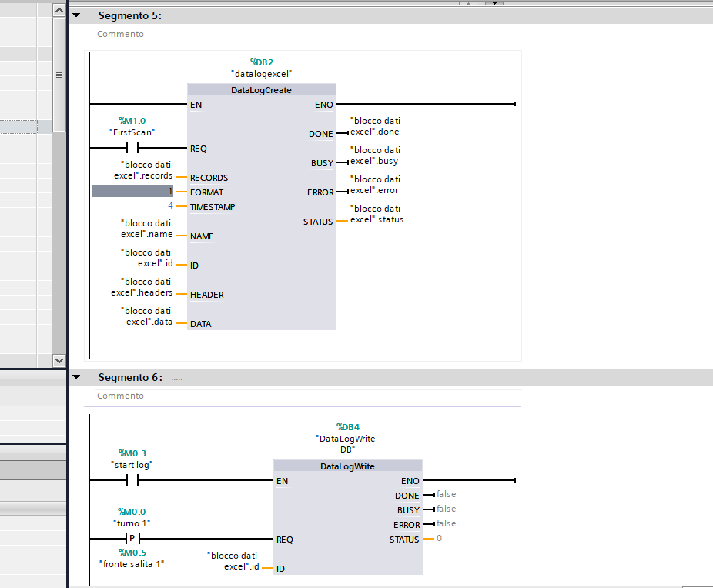Image resolution: width=713 pixels, height=588 pixels.
Task: Click the "fronte salita 1" %M0.5 operand
Action: [132, 558]
